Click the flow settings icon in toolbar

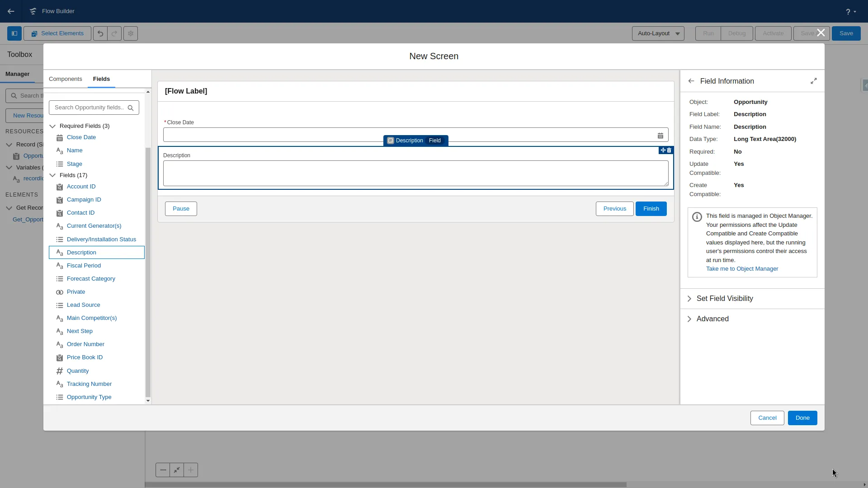pyautogui.click(x=131, y=33)
